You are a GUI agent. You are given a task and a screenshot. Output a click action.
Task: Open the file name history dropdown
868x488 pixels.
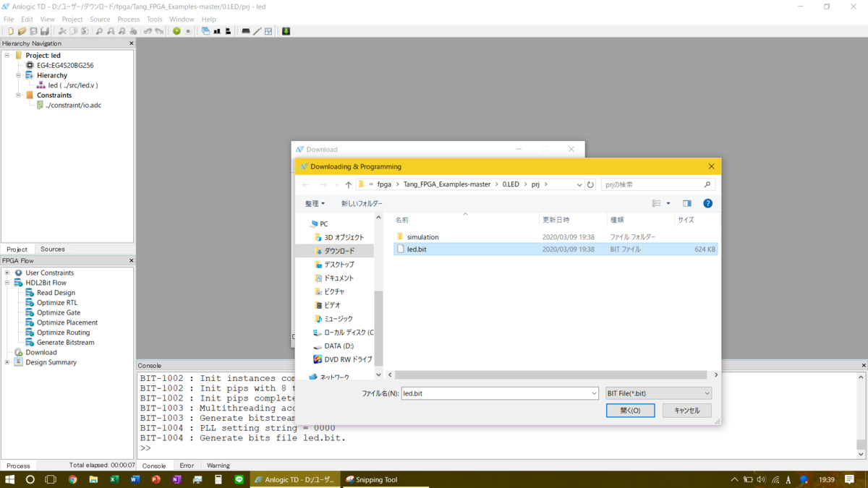click(594, 393)
